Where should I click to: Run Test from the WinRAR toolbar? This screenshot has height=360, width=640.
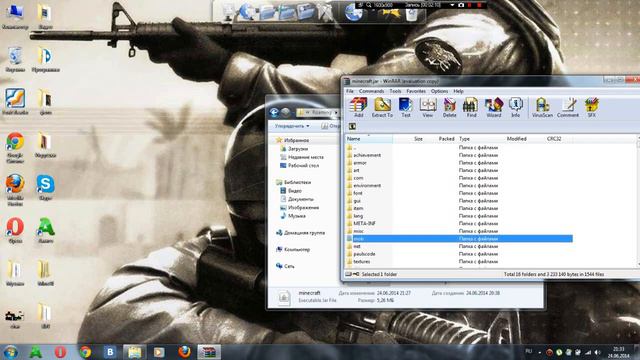(x=406, y=107)
